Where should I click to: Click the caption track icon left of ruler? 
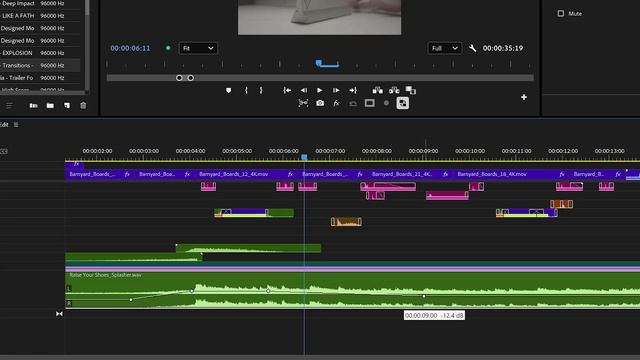point(4,151)
